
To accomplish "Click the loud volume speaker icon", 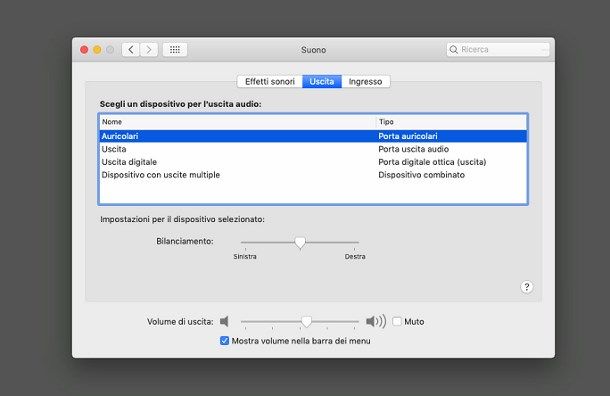I will pyautogui.click(x=376, y=321).
